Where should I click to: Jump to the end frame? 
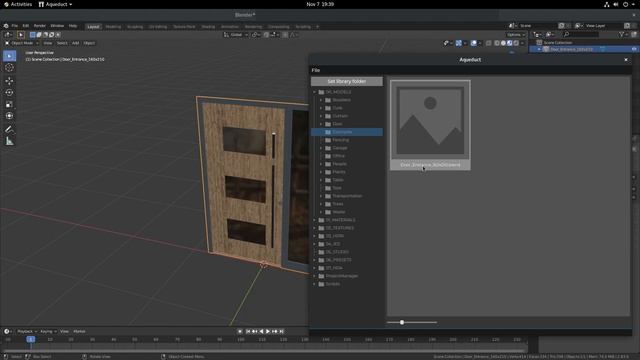click(281, 331)
